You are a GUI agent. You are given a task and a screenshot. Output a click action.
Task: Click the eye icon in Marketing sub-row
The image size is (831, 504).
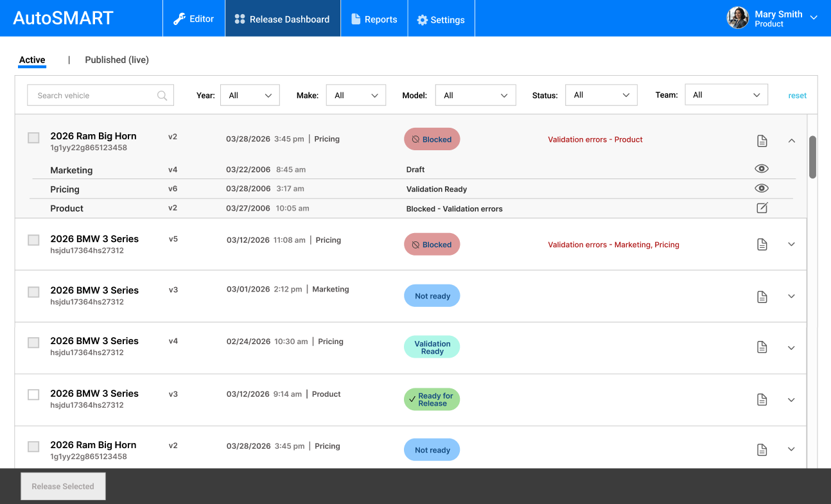point(762,169)
